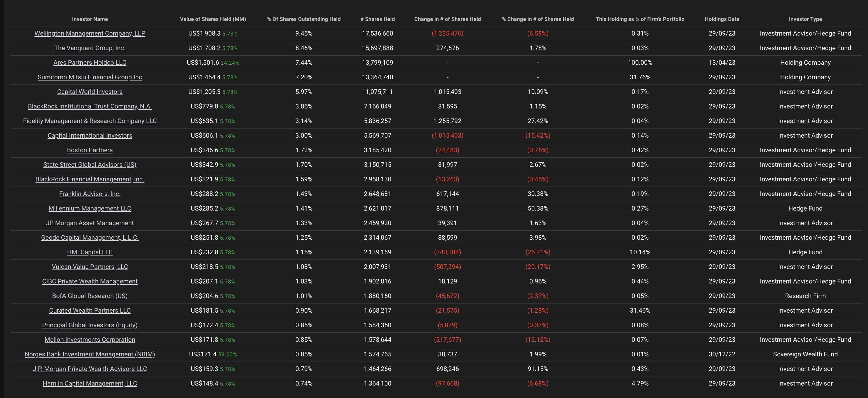This screenshot has width=868, height=398.
Task: Open CIBC Private Wealth Management link
Action: click(x=90, y=281)
